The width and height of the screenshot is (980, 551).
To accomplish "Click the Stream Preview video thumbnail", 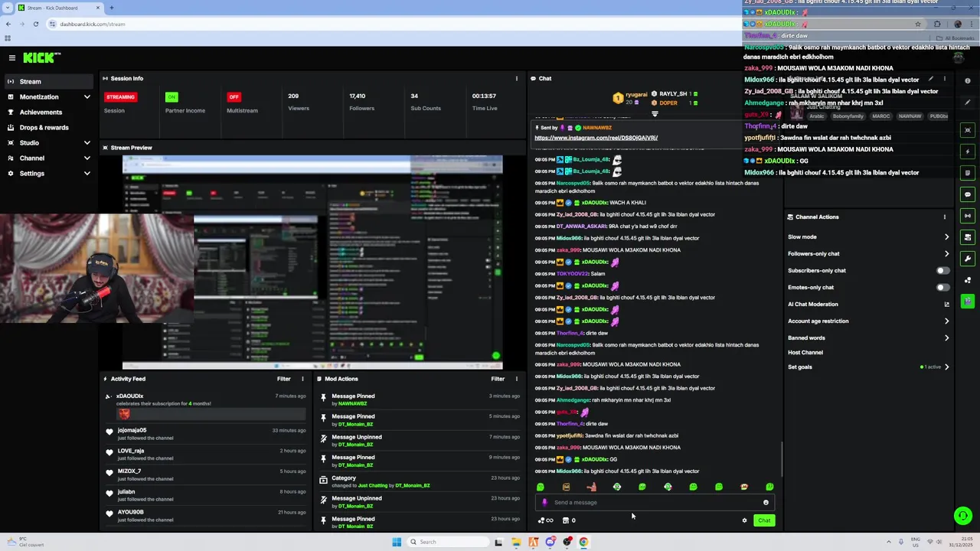I will tap(312, 262).
